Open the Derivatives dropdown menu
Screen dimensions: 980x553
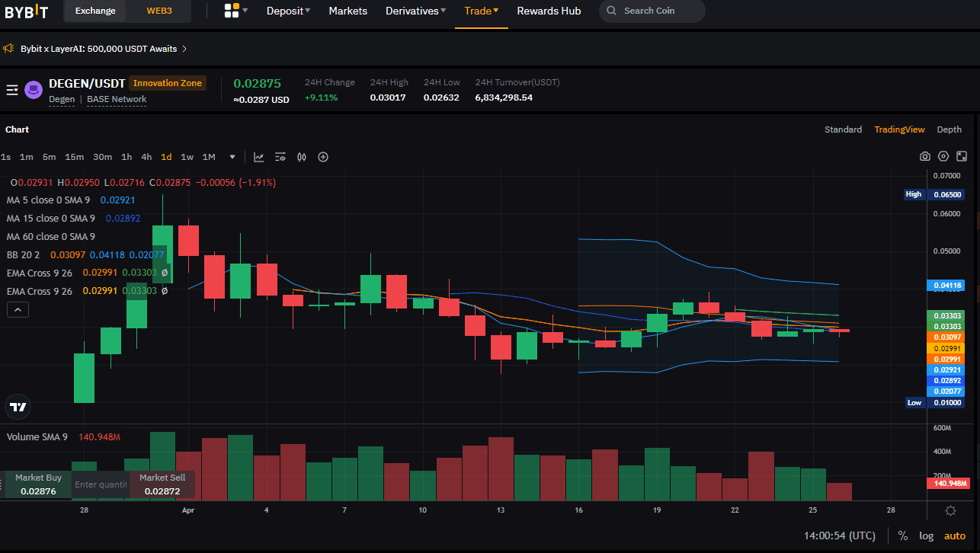coord(423,11)
